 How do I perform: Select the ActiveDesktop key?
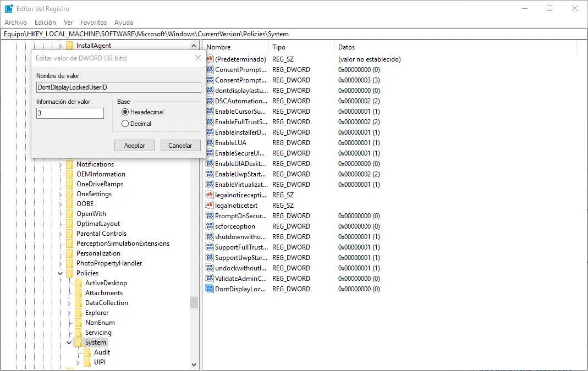[106, 283]
